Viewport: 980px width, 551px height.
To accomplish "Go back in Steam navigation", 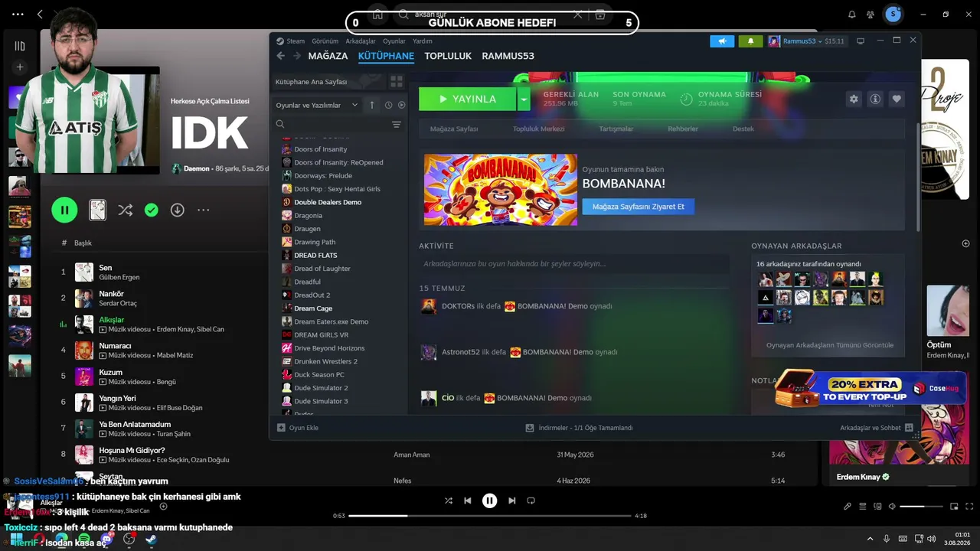I will [280, 56].
